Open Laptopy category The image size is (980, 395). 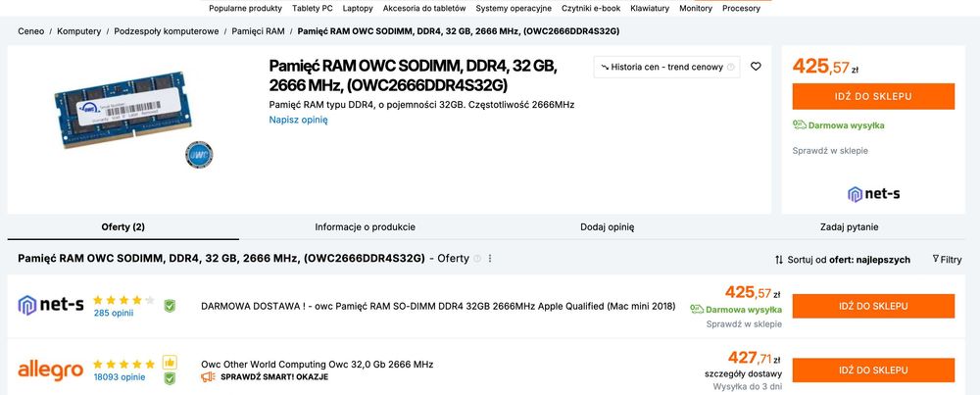click(358, 8)
